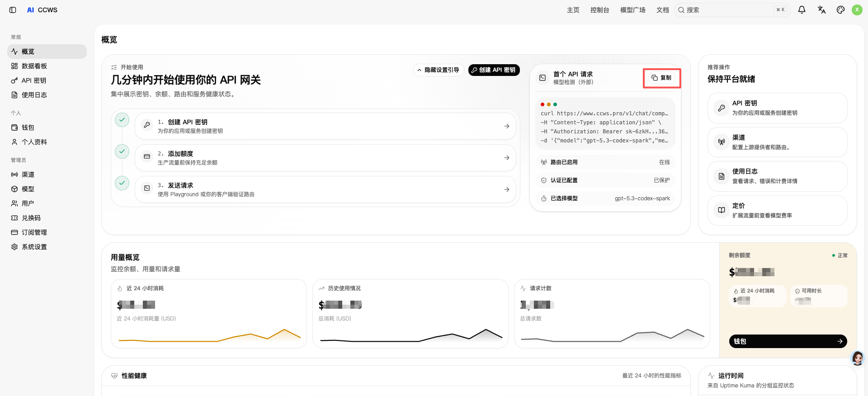This screenshot has height=396, width=868.
Task: Click card icon in 添加额度 row
Action: tap(147, 156)
